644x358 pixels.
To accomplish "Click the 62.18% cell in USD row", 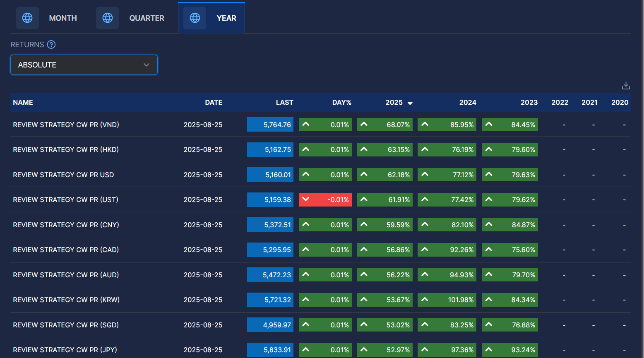I will tap(384, 174).
